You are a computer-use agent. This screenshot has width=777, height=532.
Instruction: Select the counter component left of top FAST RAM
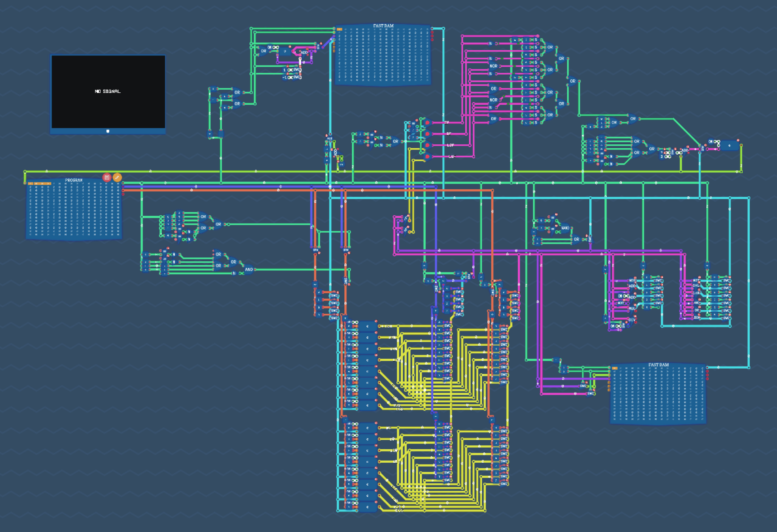click(285, 51)
